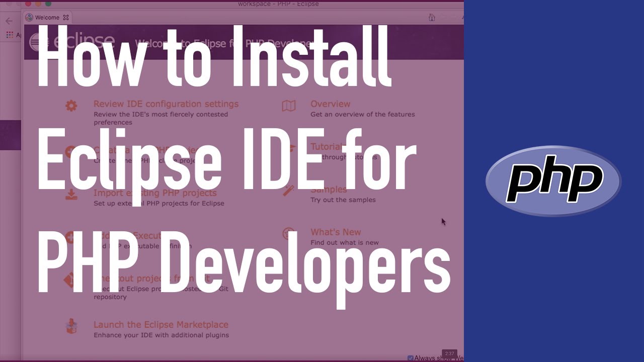Open the Overview link

(x=330, y=104)
